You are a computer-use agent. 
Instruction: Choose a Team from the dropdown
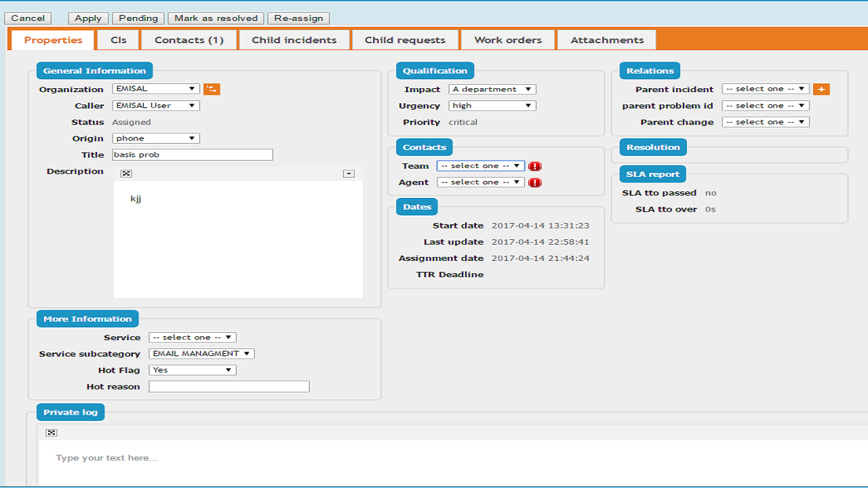click(x=481, y=166)
